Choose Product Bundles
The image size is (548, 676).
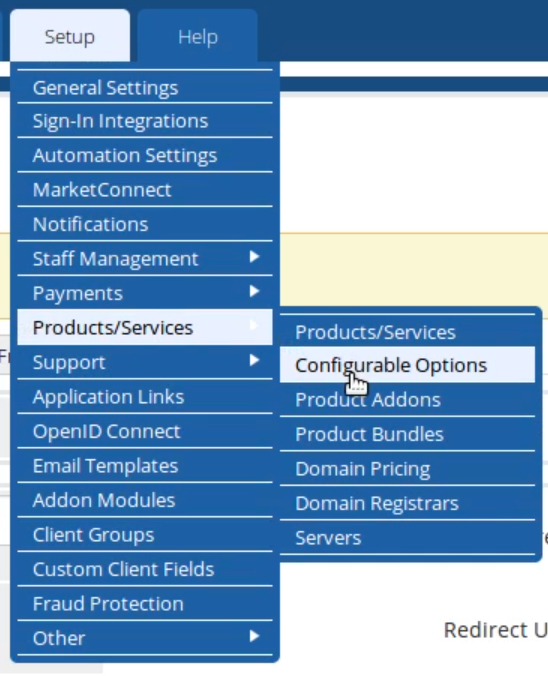[407, 434]
